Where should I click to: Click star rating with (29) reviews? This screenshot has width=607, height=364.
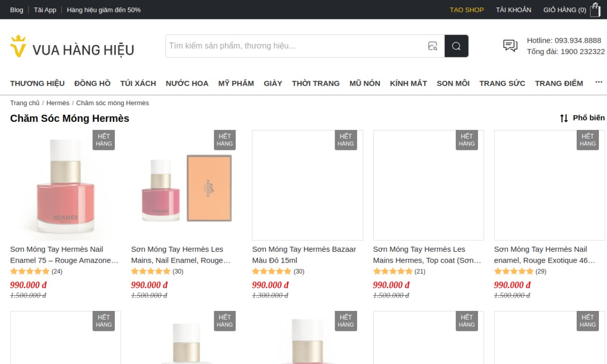(x=520, y=272)
